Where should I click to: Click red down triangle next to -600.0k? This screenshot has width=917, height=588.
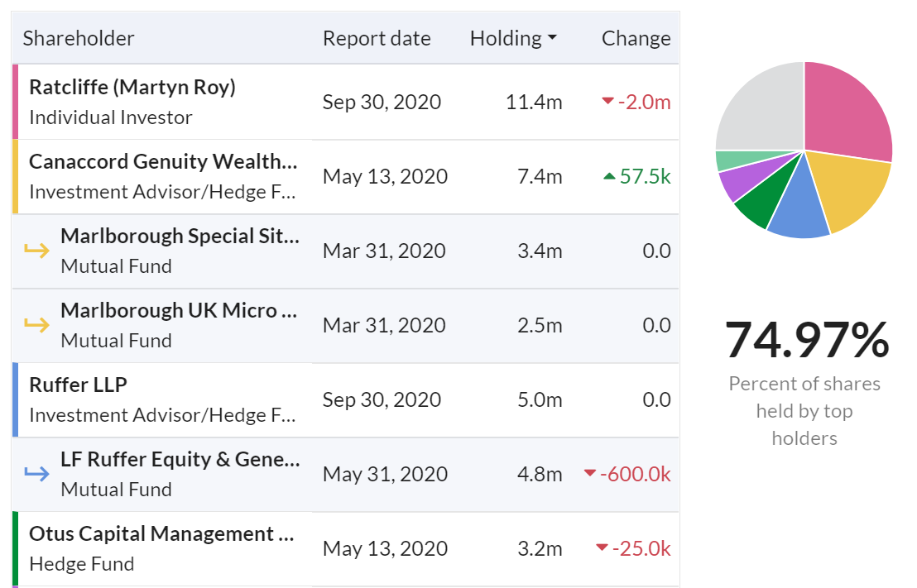tap(590, 473)
